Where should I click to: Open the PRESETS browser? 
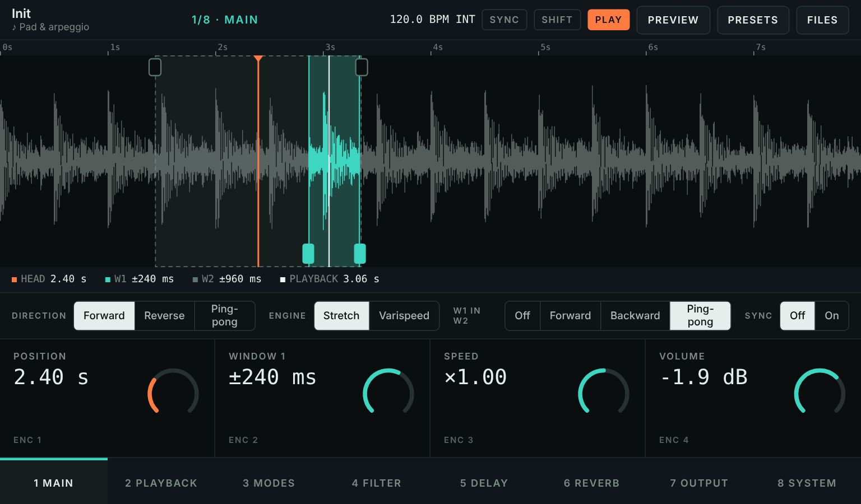(753, 20)
